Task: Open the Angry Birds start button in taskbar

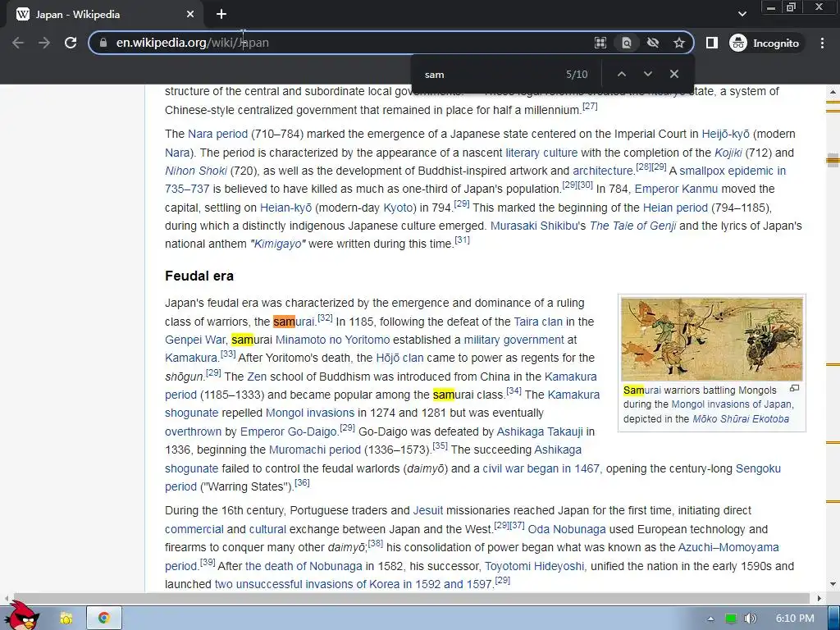Action: click(x=22, y=616)
